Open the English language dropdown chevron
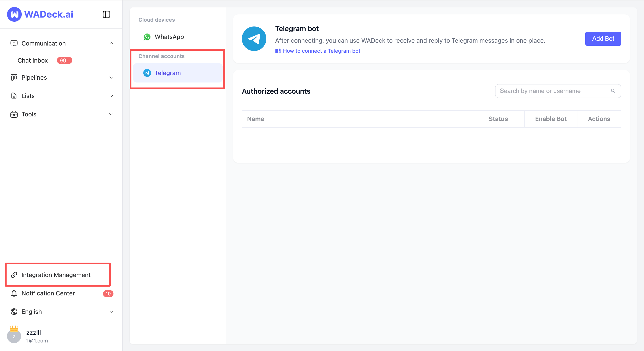 (111, 312)
